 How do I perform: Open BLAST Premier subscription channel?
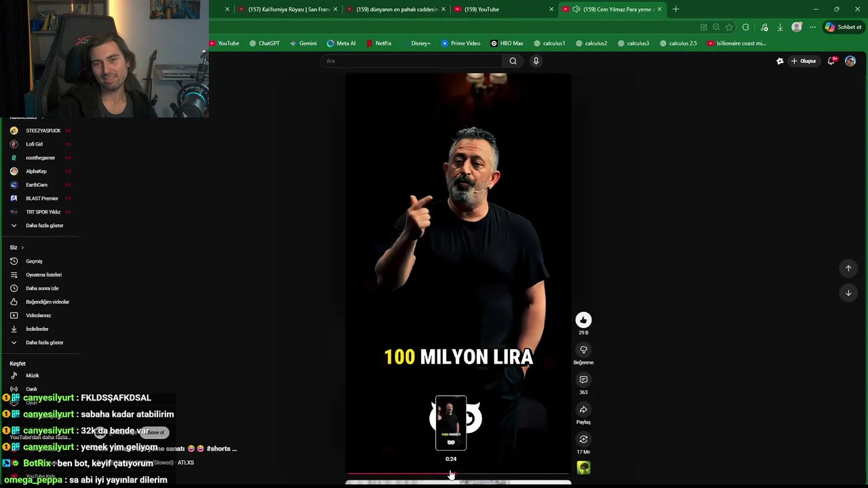point(41,199)
